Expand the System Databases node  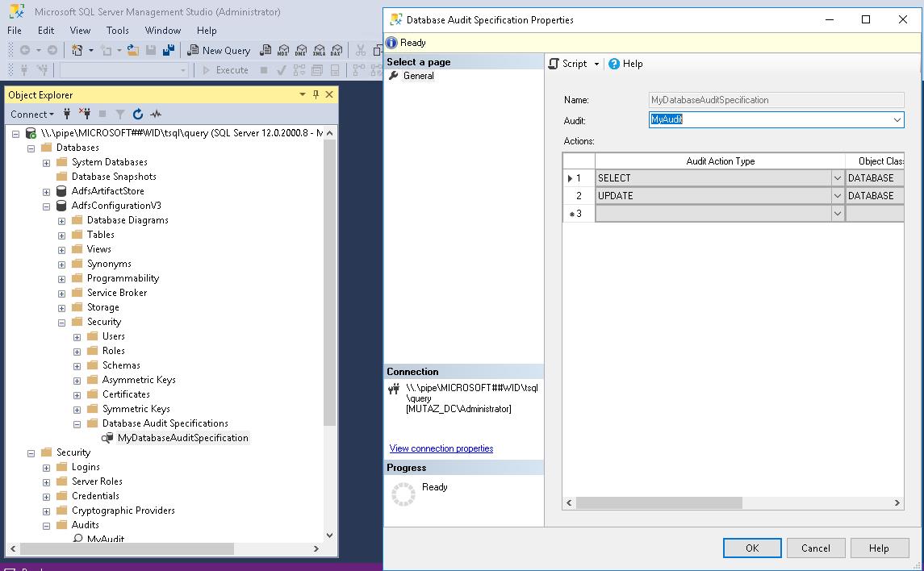point(47,162)
